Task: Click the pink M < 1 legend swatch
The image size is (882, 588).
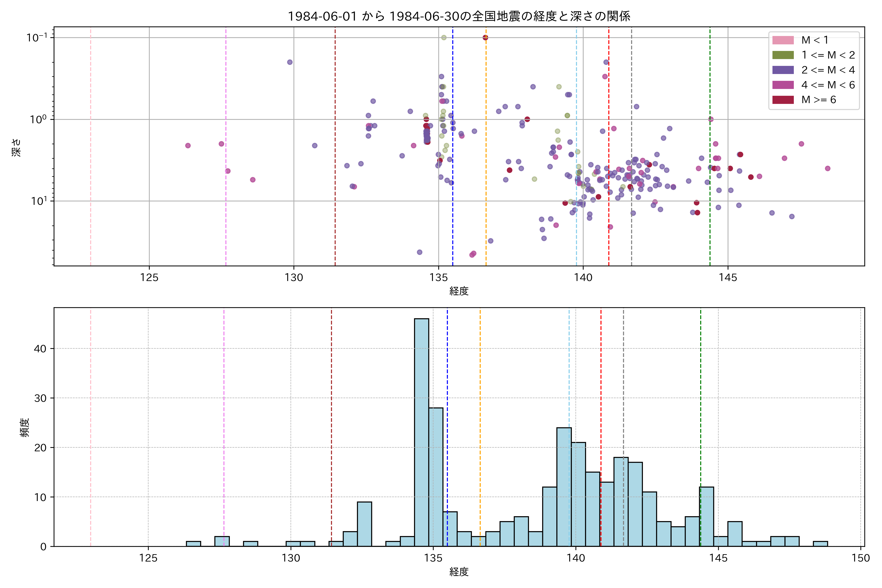Action: click(x=783, y=40)
